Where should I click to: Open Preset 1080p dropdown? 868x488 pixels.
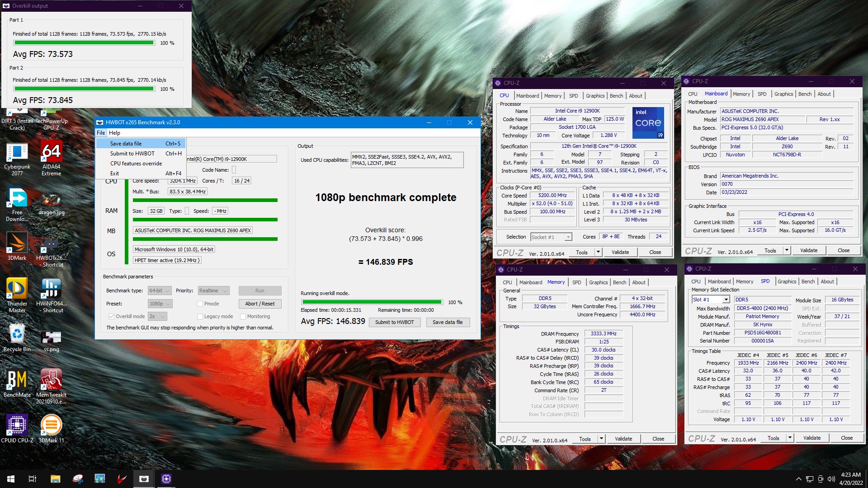click(160, 304)
